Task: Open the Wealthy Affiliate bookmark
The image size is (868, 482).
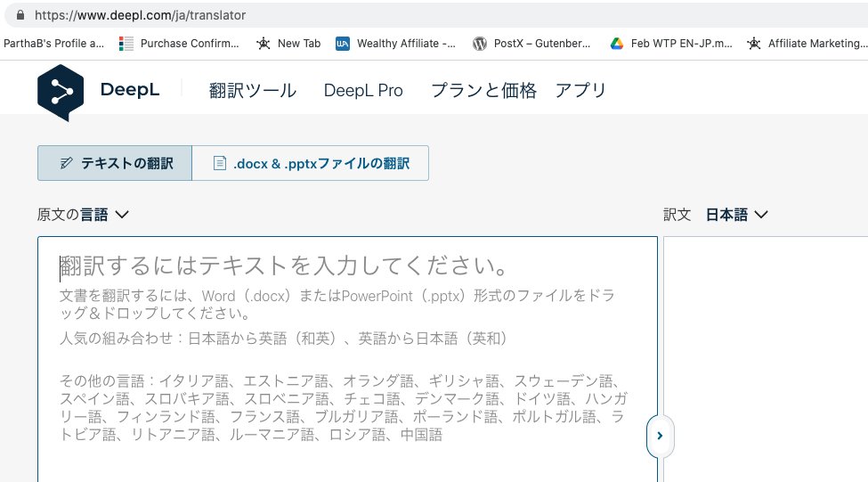Action: pyautogui.click(x=396, y=44)
